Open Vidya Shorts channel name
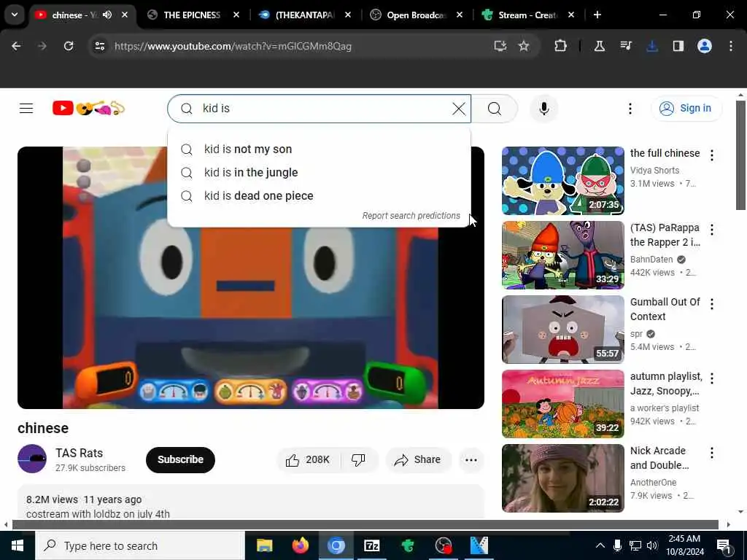This screenshot has width=747, height=560. pos(654,171)
